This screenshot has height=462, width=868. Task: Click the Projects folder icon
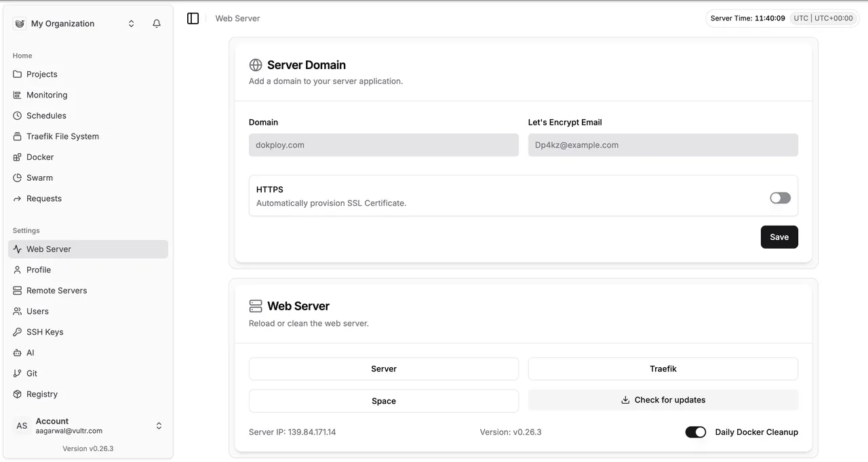(18, 75)
